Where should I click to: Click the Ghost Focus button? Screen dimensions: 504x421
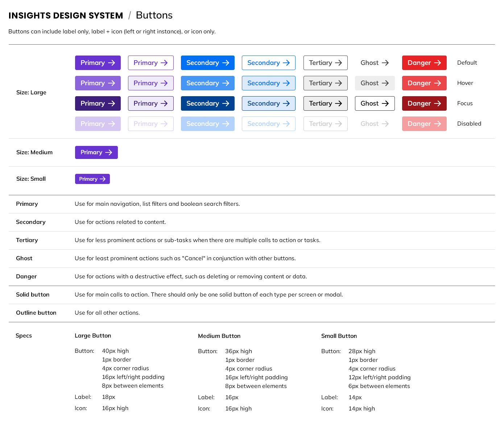tap(375, 103)
